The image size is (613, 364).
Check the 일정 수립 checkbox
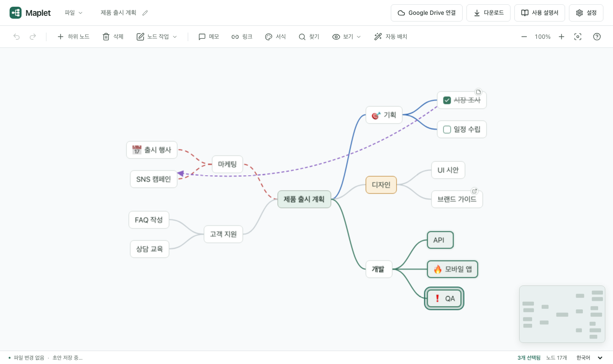click(x=447, y=129)
